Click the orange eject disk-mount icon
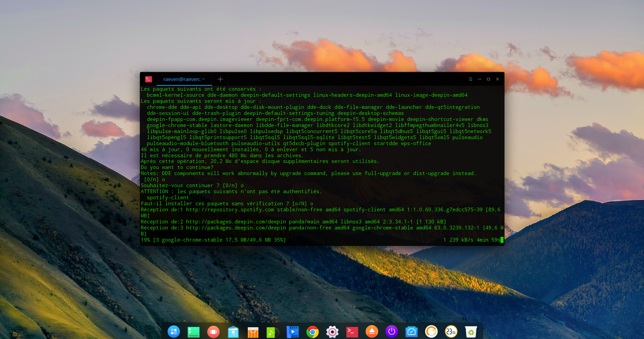The width and height of the screenshot is (644, 339). pos(372,332)
